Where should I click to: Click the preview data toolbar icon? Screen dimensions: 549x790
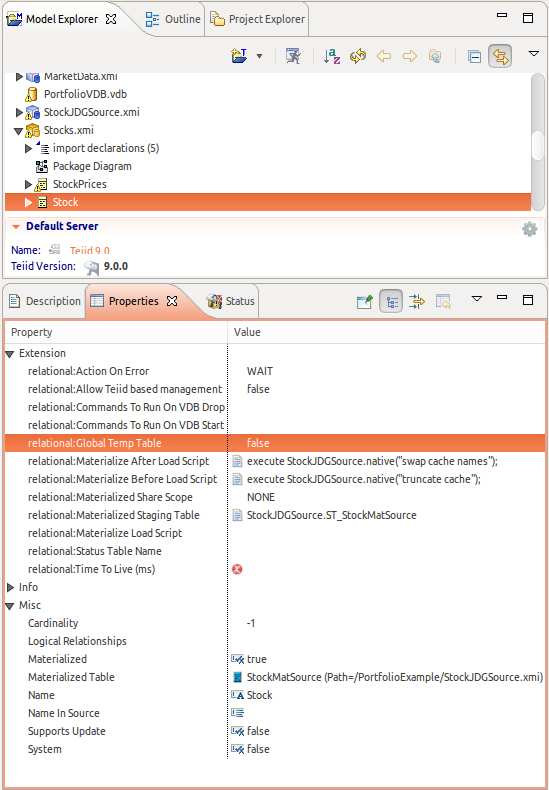(293, 56)
